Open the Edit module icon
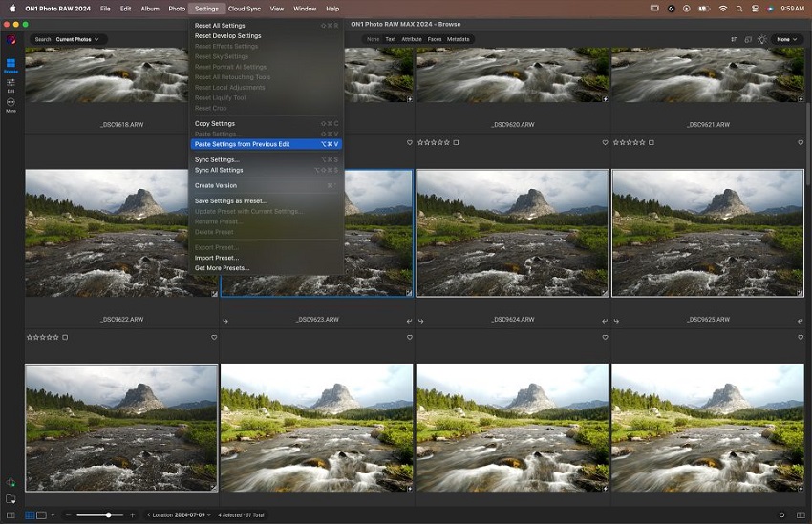The height and width of the screenshot is (524, 812). click(x=11, y=84)
